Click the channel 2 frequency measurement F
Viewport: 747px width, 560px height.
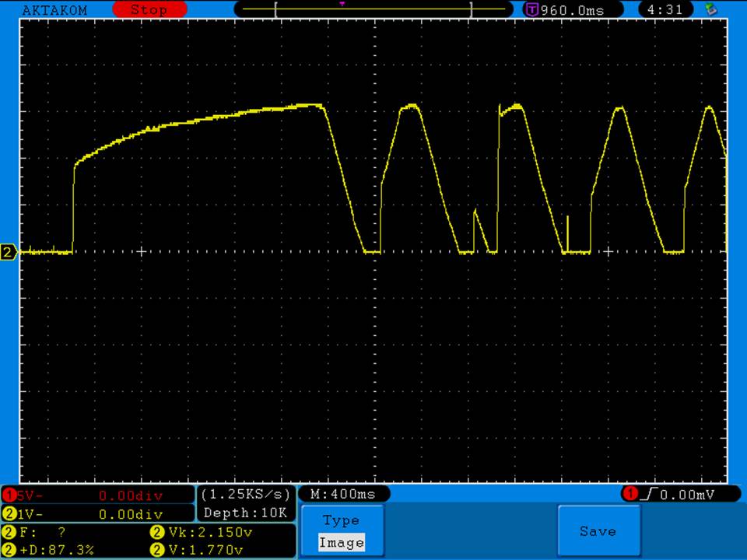(39, 533)
